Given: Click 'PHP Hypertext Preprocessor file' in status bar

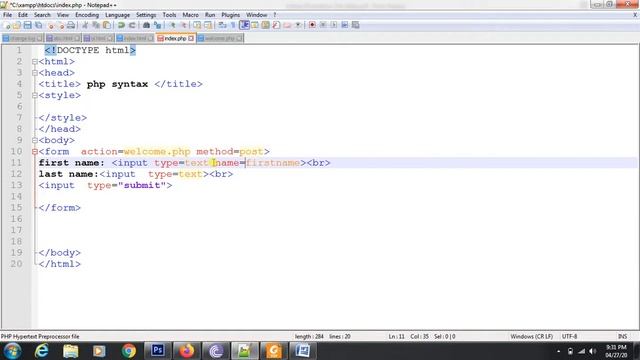Looking at the screenshot, I should click(40, 337).
